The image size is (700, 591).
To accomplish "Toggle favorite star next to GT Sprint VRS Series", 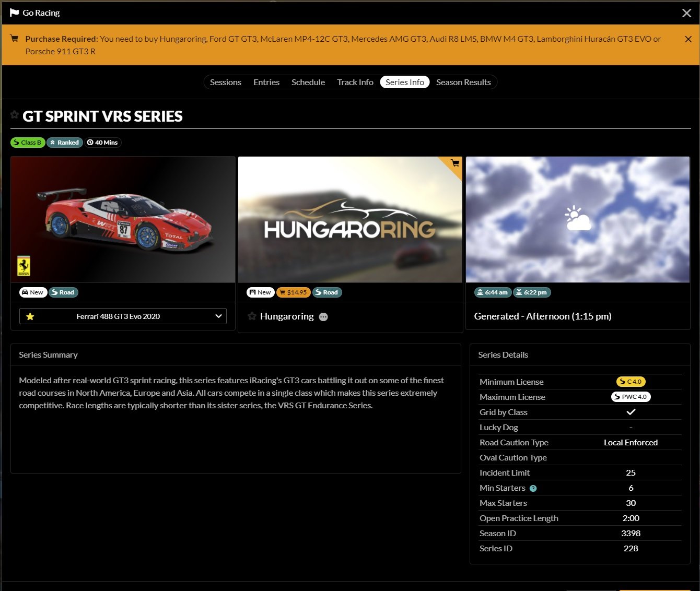I will tap(15, 115).
